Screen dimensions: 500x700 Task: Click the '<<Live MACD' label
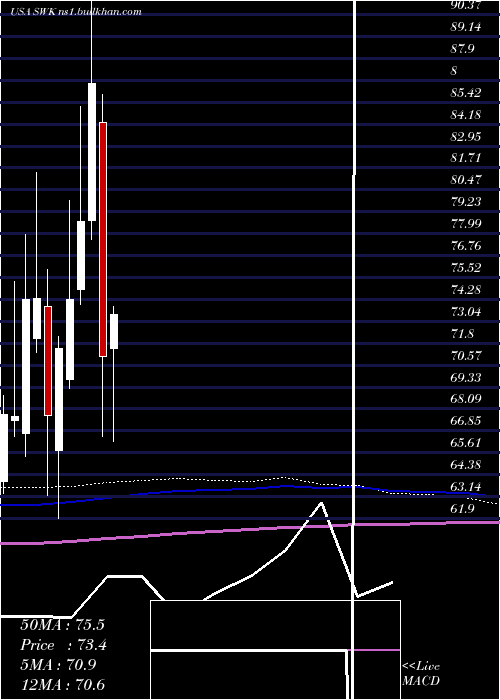(421, 674)
